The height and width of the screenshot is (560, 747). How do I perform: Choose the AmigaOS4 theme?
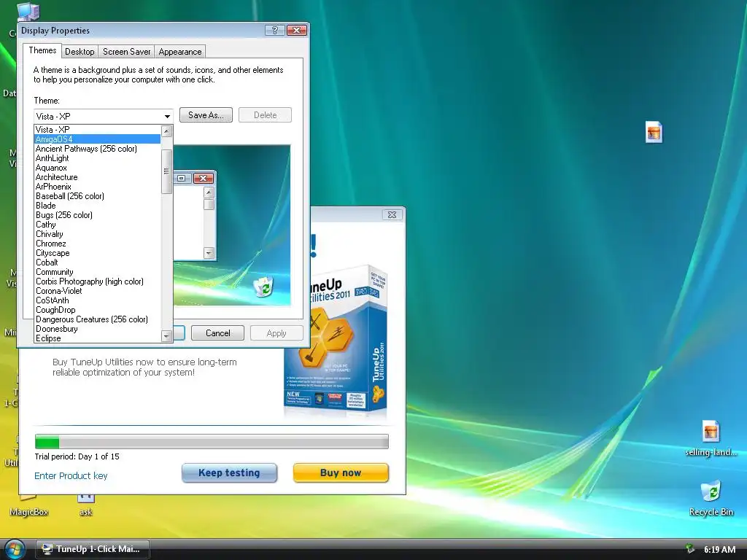coord(98,139)
